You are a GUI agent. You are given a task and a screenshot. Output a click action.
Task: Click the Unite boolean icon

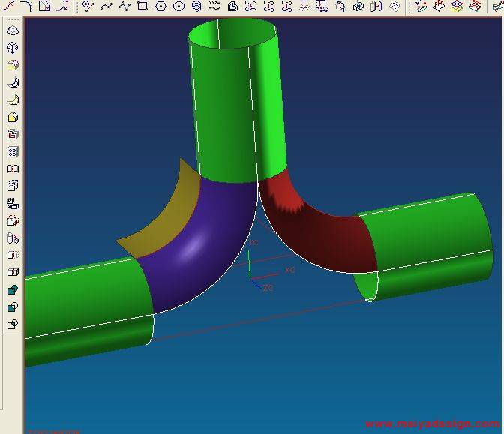point(13,290)
